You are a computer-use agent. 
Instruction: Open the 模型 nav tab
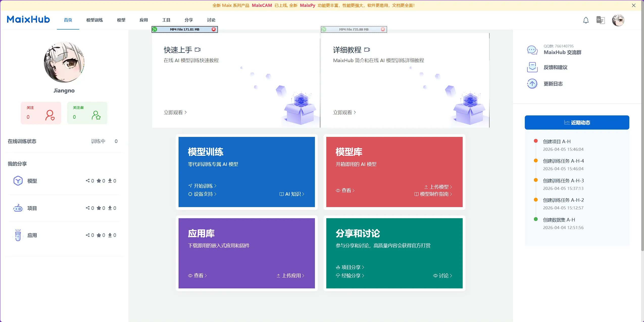click(121, 20)
